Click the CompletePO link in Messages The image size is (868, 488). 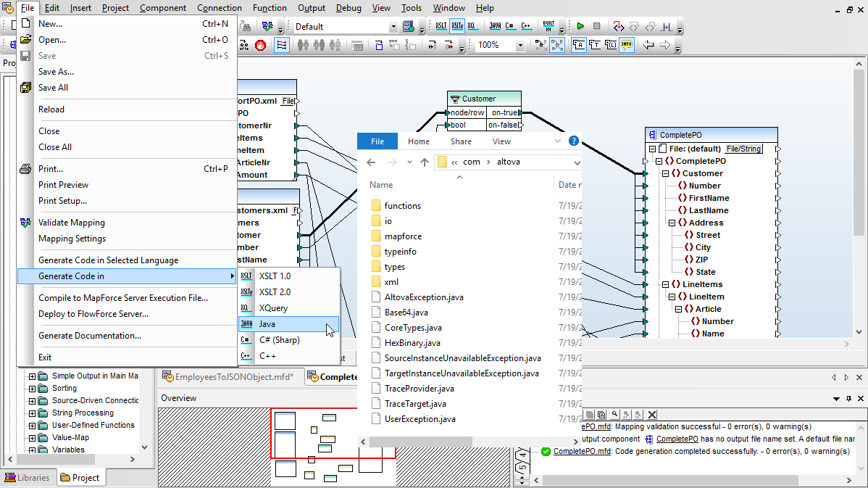pos(677,439)
